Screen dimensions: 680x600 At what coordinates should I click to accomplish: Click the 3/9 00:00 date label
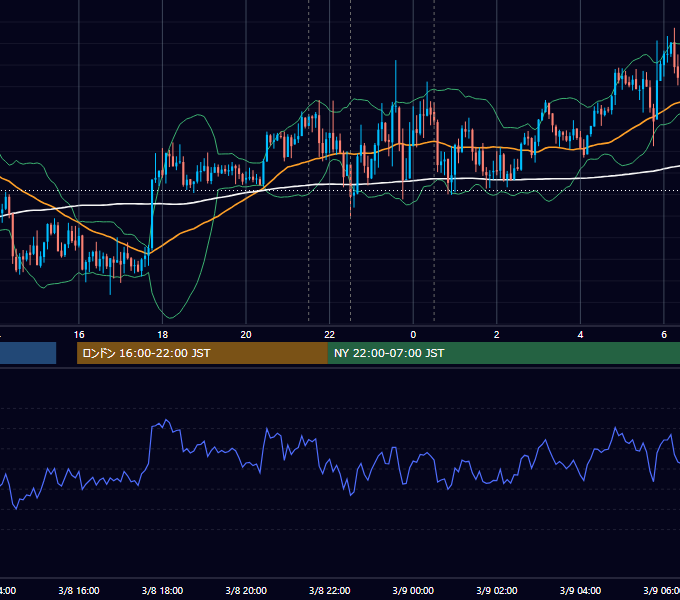tap(413, 590)
